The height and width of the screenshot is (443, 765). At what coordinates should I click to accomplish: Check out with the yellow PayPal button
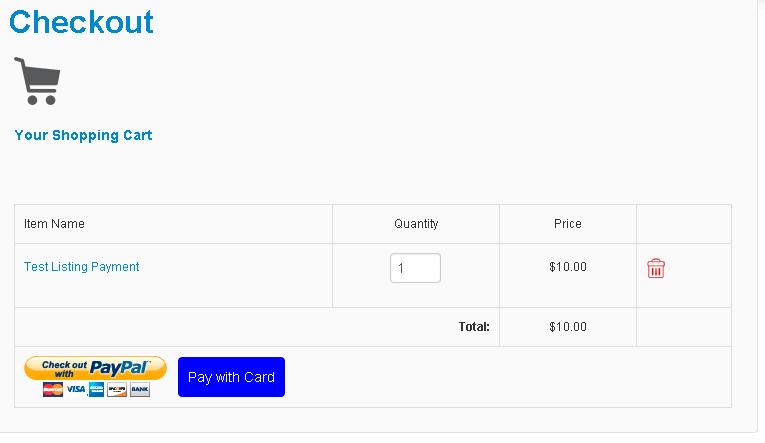[95, 368]
